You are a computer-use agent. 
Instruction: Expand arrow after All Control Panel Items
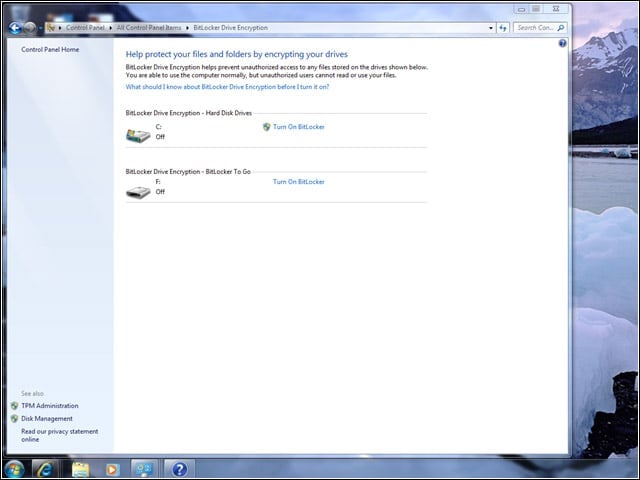[x=187, y=28]
